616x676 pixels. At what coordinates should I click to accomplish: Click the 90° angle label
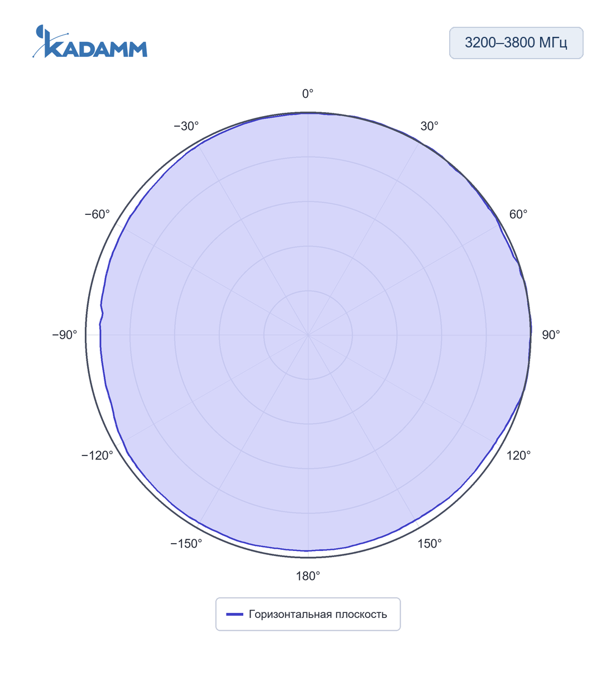551,335
